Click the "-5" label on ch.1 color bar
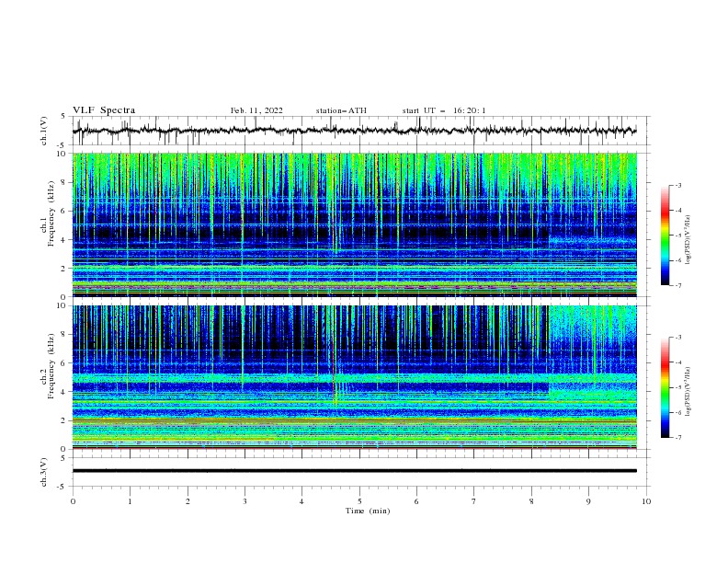Viewport: 728px width, 563px height. (x=678, y=236)
